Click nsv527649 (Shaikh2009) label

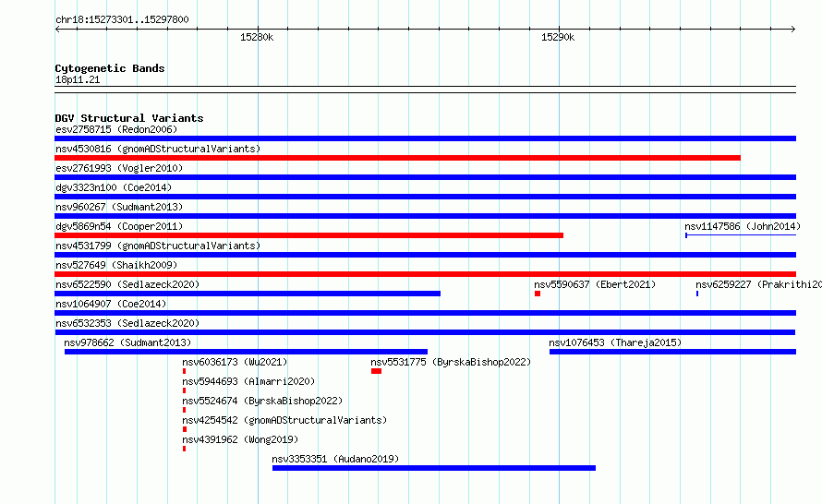(116, 265)
